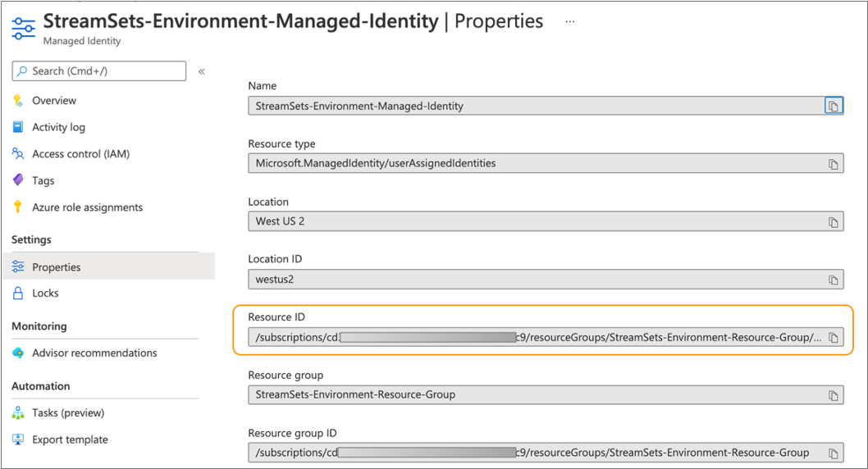The width and height of the screenshot is (868, 469).
Task: Copy the Resource group ID value
Action: (833, 453)
